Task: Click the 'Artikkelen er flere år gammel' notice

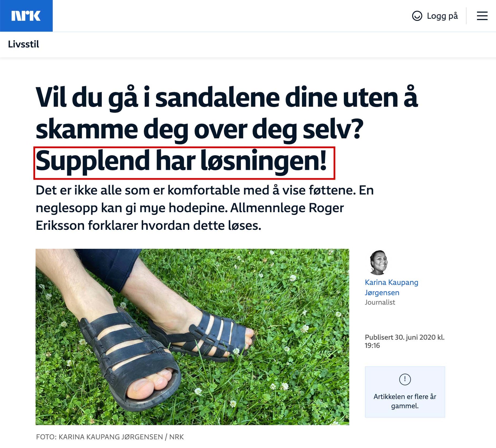Action: (x=405, y=392)
